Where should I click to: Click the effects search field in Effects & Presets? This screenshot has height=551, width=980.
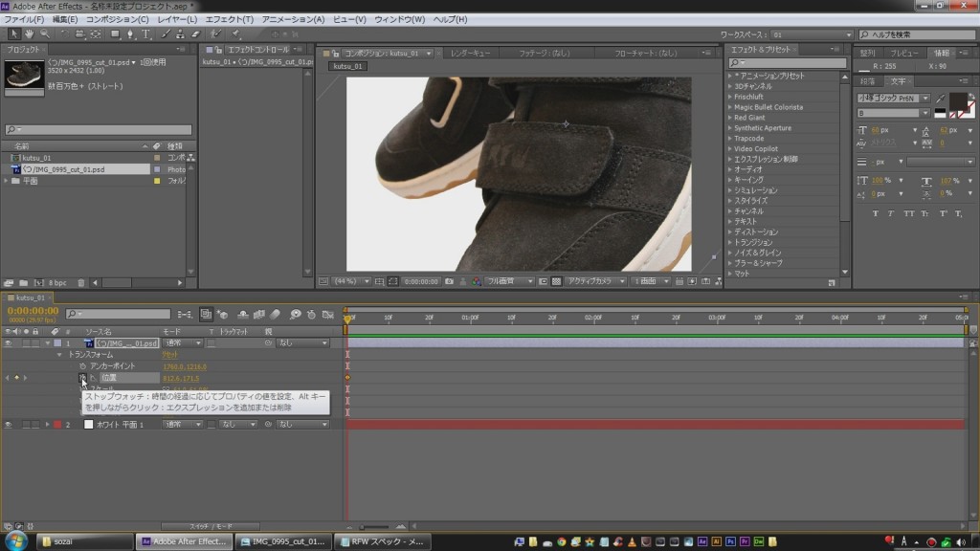[x=788, y=63]
